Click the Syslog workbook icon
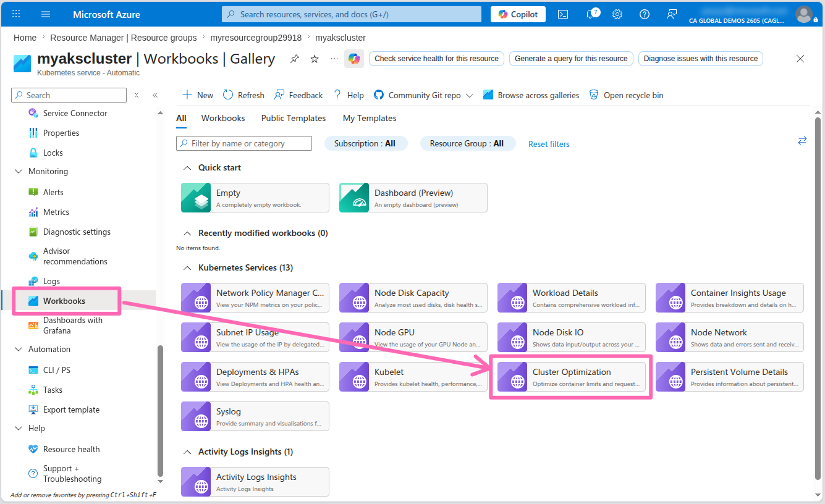Viewport: 825px width, 504px height. coord(197,416)
